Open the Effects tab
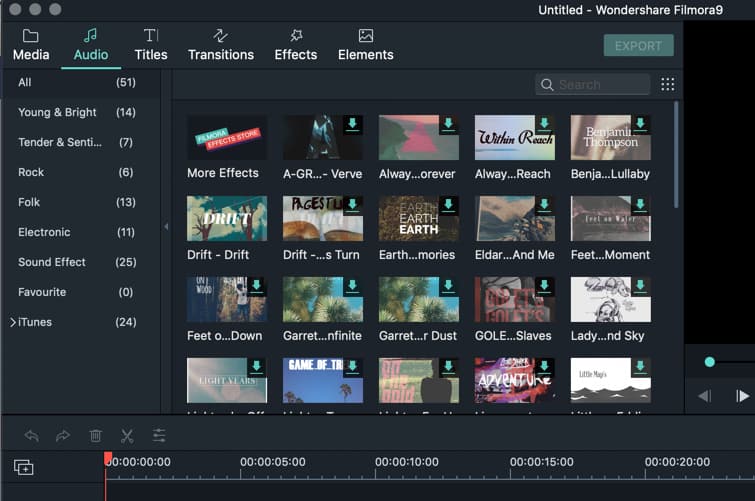Screen dimensions: 755x501 tap(296, 44)
